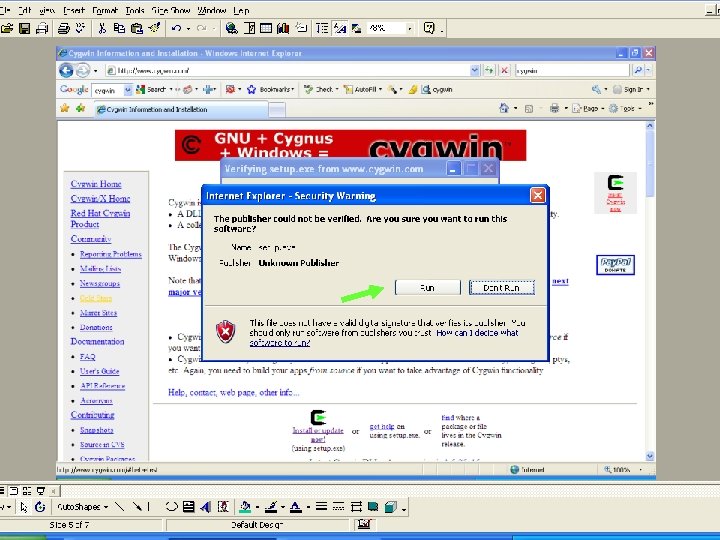
Task: Click the IE Back arrow button
Action: tap(66, 70)
